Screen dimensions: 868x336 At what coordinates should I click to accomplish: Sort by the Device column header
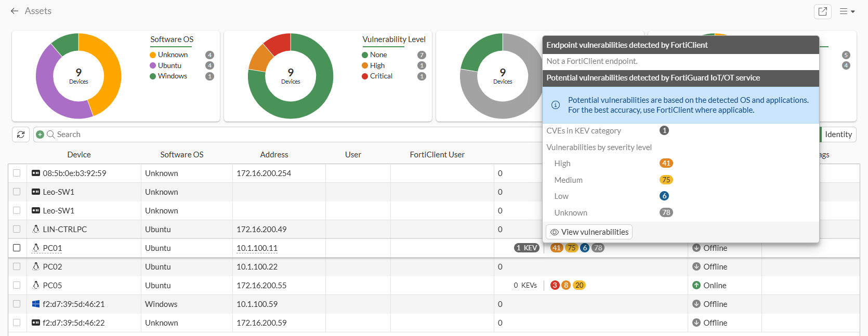(x=79, y=154)
